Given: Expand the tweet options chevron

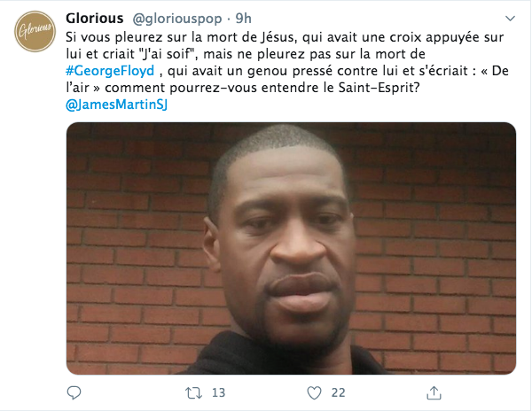Looking at the screenshot, I should [510, 19].
